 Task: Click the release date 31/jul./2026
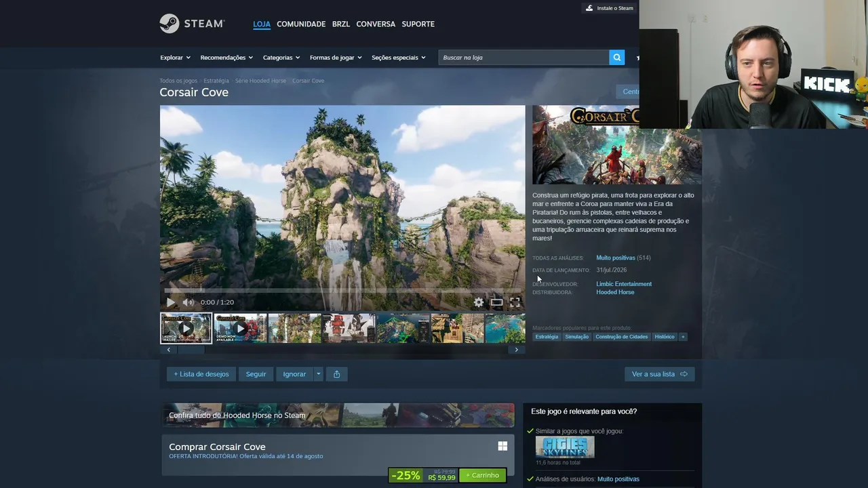(x=612, y=270)
